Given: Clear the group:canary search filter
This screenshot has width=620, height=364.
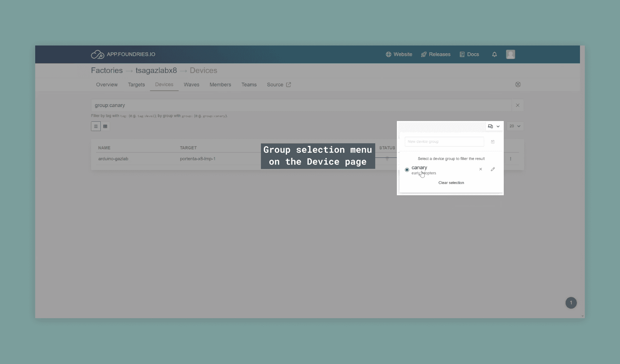Looking at the screenshot, I should coord(518,105).
